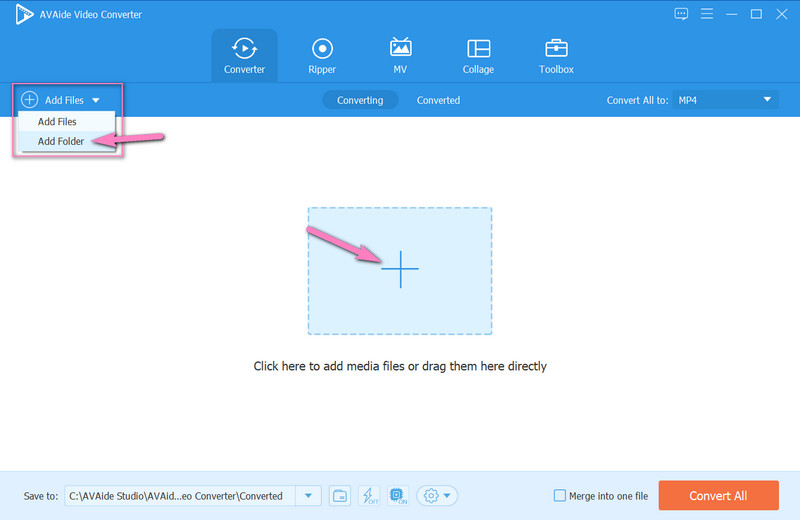Viewport: 800px width, 520px height.
Task: Click the Convert All button
Action: pyautogui.click(x=718, y=495)
